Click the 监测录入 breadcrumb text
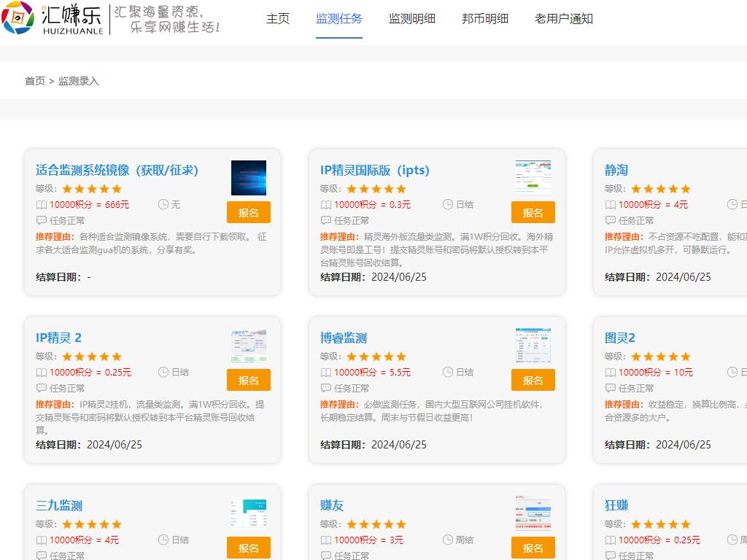This screenshot has height=560, width=747. [79, 81]
